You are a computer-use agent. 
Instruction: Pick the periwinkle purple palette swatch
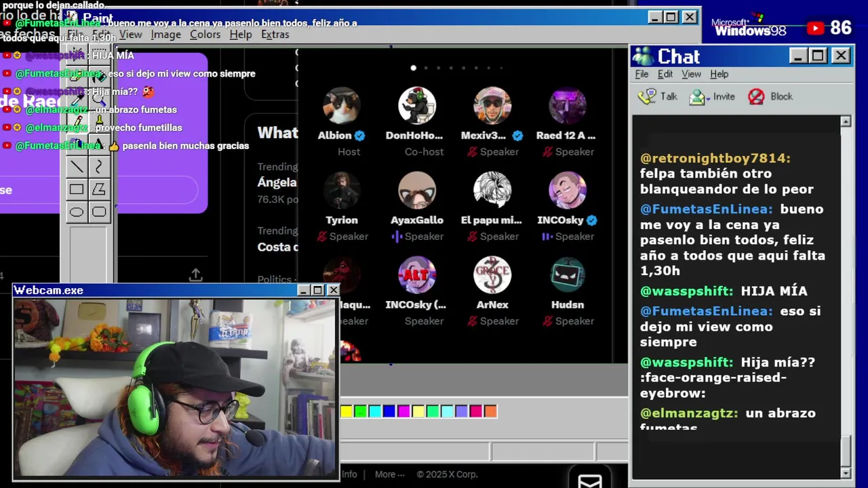pos(461,411)
